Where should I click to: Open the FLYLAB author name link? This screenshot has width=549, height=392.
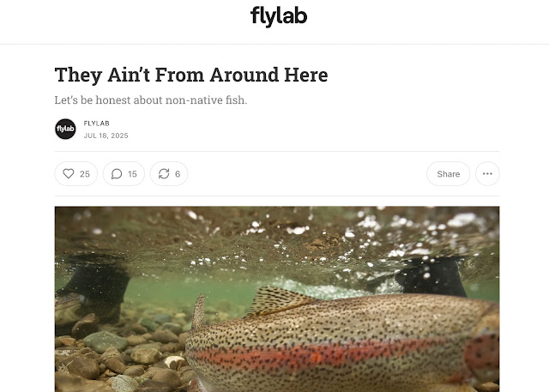(97, 124)
